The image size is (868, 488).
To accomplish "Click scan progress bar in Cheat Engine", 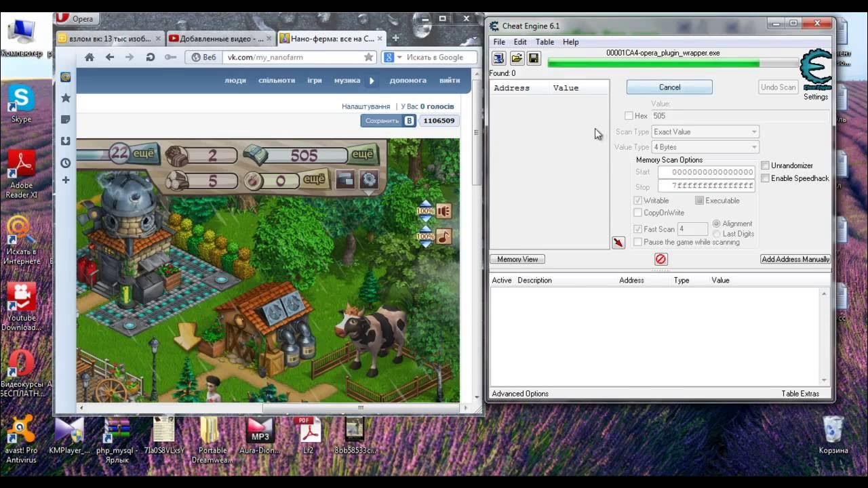I will point(673,64).
